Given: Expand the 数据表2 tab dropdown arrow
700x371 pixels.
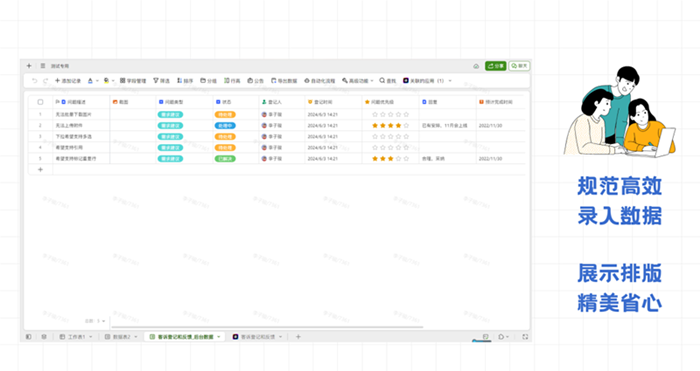Looking at the screenshot, I should tap(136, 337).
